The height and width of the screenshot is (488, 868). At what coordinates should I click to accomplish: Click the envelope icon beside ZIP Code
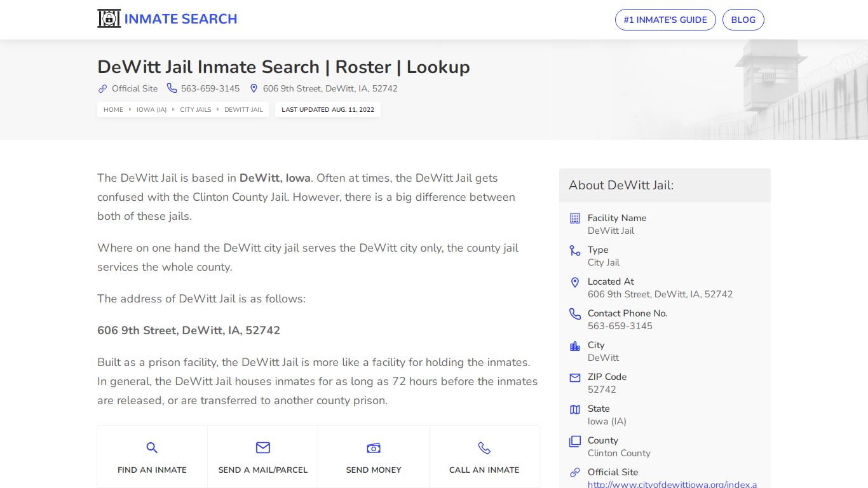point(575,377)
